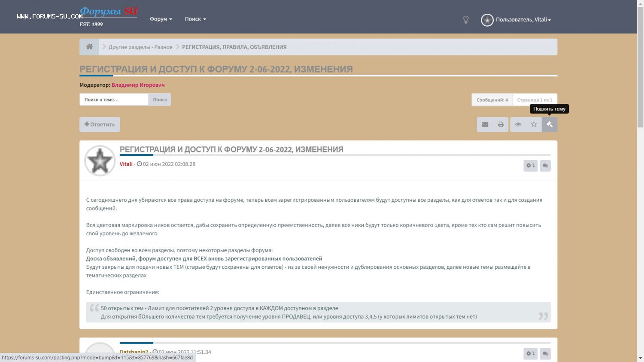Click the Поиск в теме search field
This screenshot has height=362, width=644.
114,100
